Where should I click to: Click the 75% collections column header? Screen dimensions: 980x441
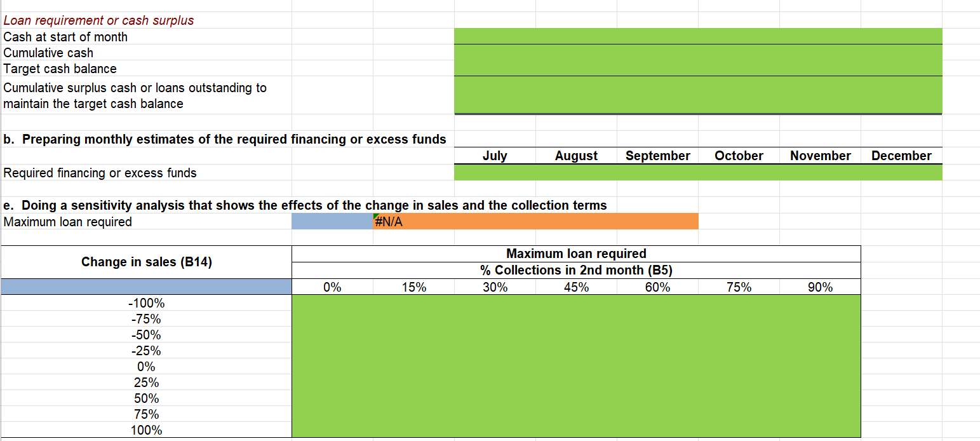739,287
